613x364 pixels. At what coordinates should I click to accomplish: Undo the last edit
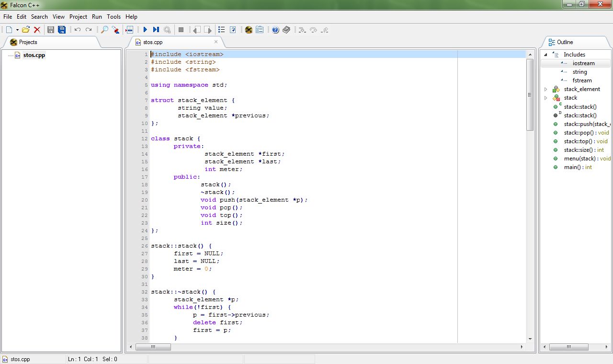[x=77, y=29]
